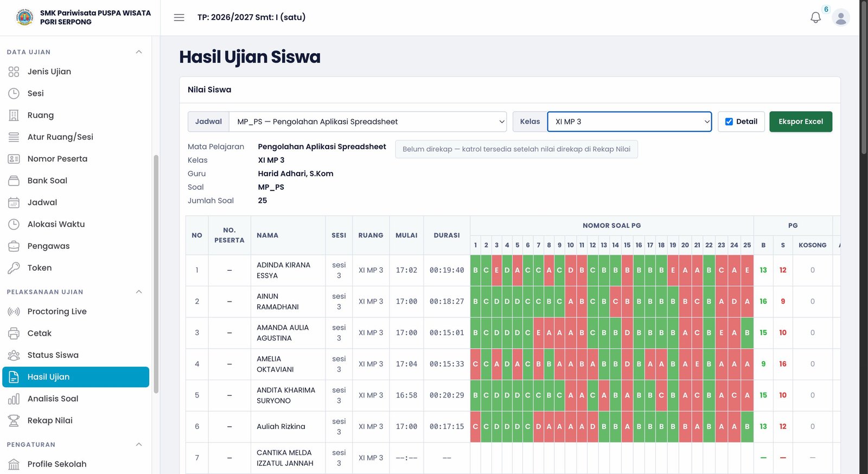This screenshot has width=868, height=474.
Task: Click the Ekspor Excel button
Action: point(800,121)
